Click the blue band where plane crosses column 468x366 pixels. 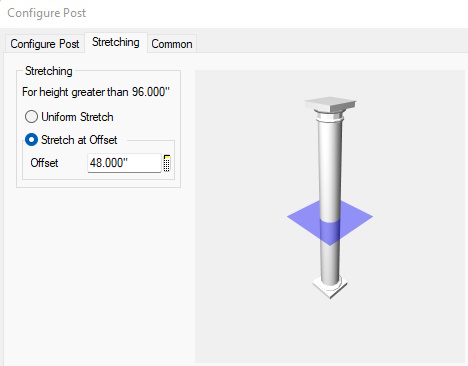(x=330, y=232)
